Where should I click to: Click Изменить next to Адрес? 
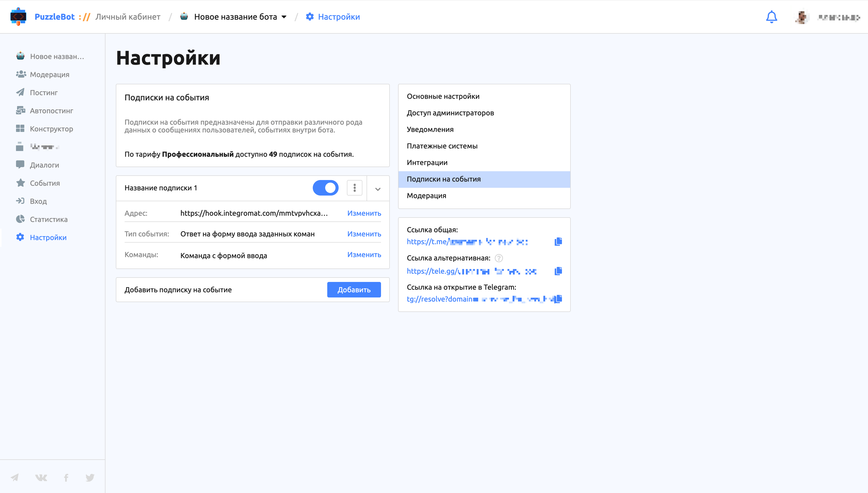[364, 213]
